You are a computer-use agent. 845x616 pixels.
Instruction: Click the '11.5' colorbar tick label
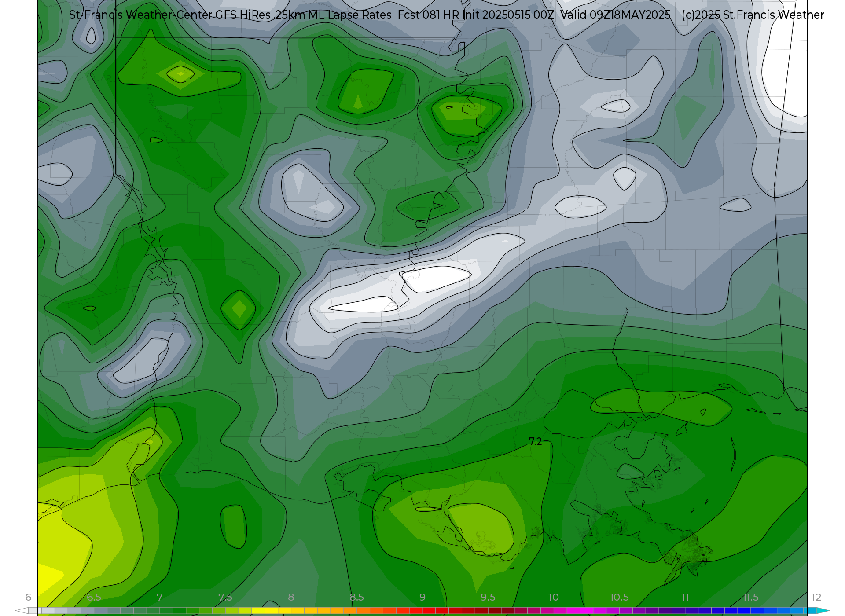pos(750,597)
